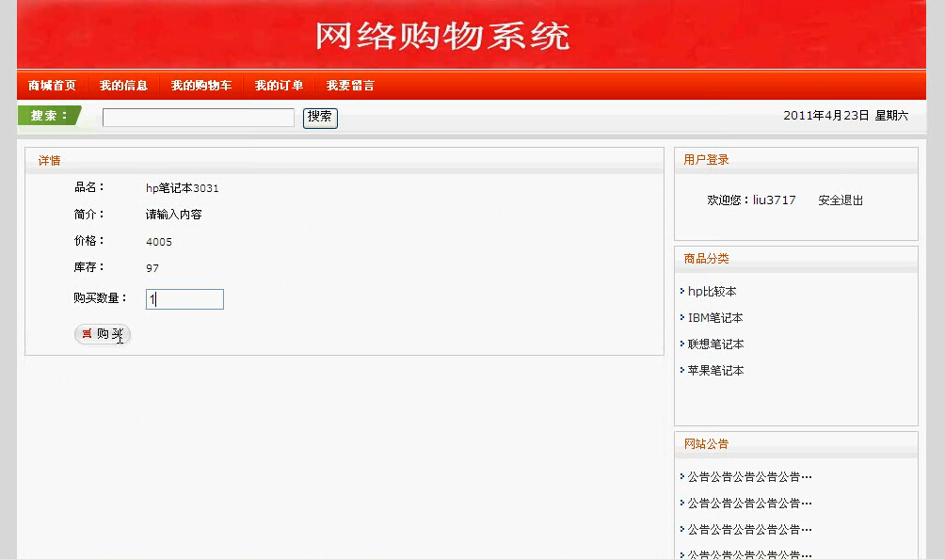Image resolution: width=945 pixels, height=560 pixels.
Task: Open the second 公告 announcement link
Action: [x=750, y=504]
